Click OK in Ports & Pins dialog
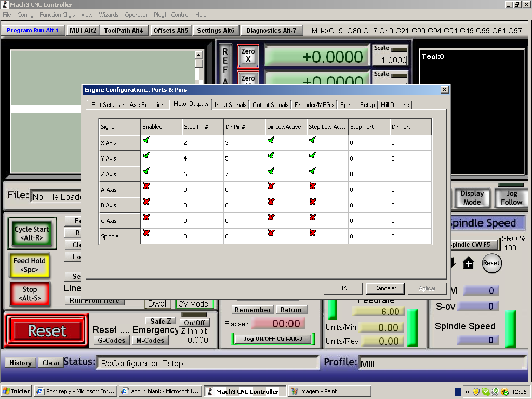This screenshot has width=532, height=399. tap(343, 288)
